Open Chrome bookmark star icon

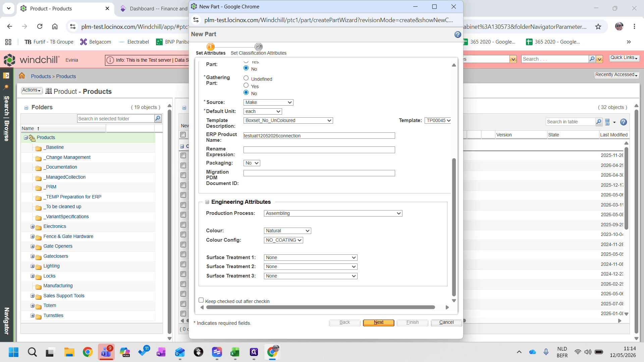click(x=598, y=26)
